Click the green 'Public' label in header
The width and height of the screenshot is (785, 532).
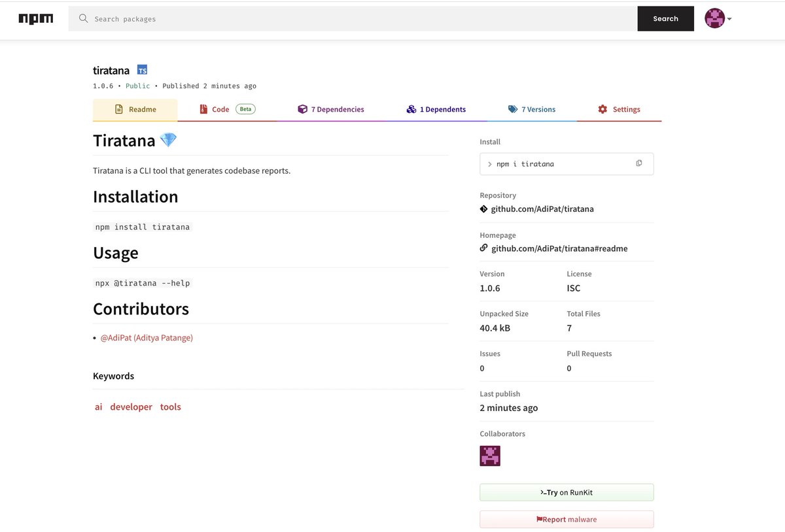(x=137, y=86)
